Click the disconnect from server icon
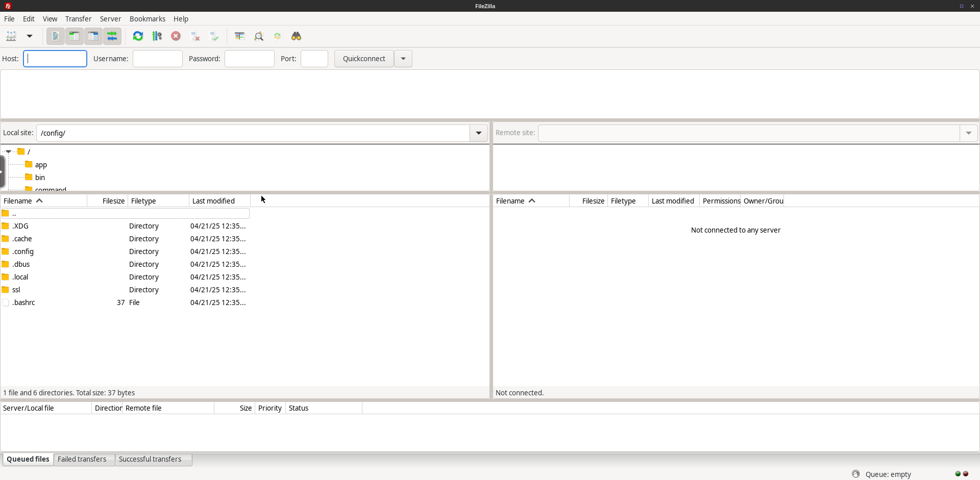The image size is (980, 480). point(195,36)
